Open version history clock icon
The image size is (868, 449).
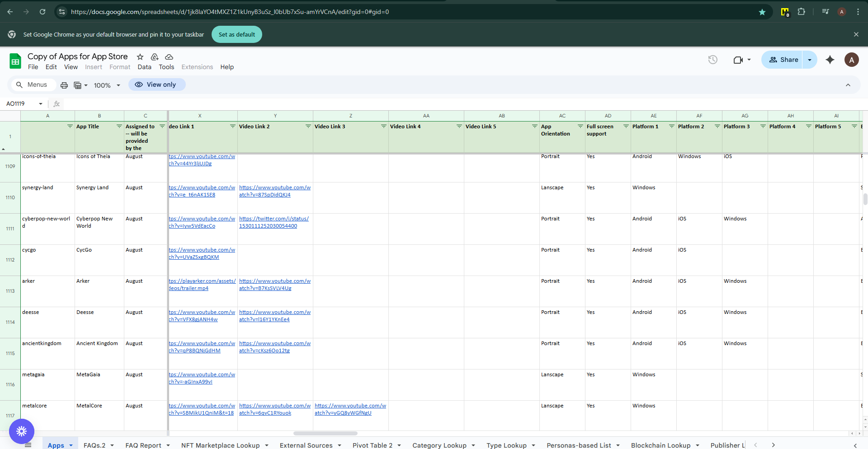712,60
